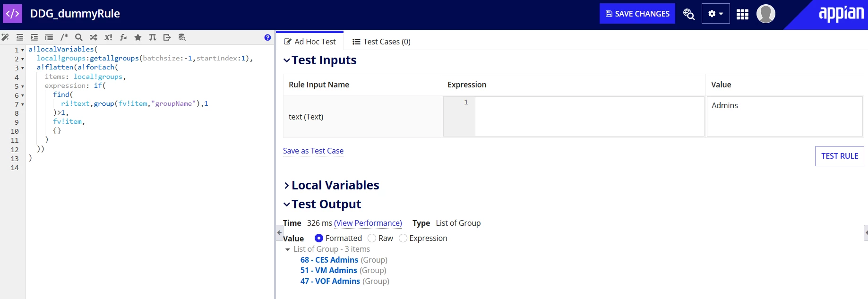Expand the Local Variables section

click(286, 186)
